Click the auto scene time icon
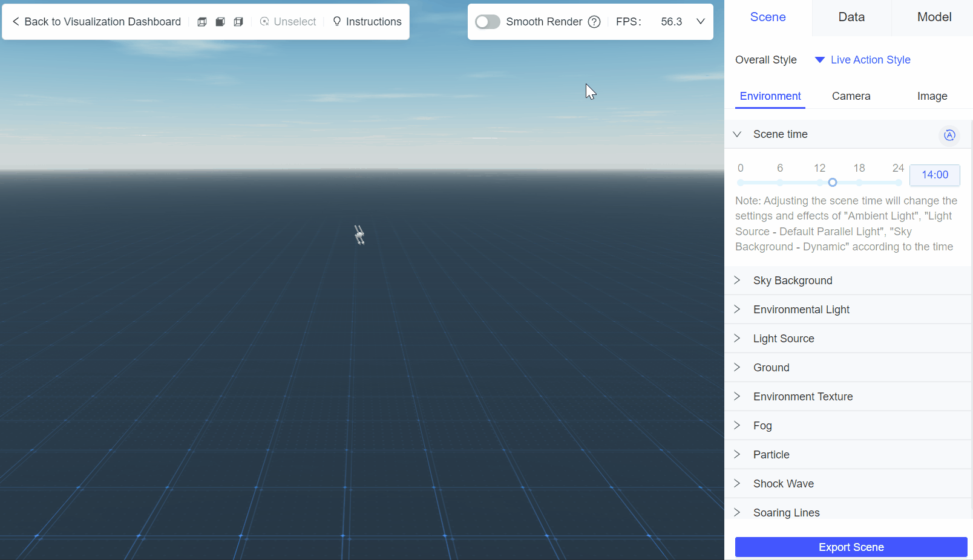Image resolution: width=973 pixels, height=560 pixels. [949, 135]
